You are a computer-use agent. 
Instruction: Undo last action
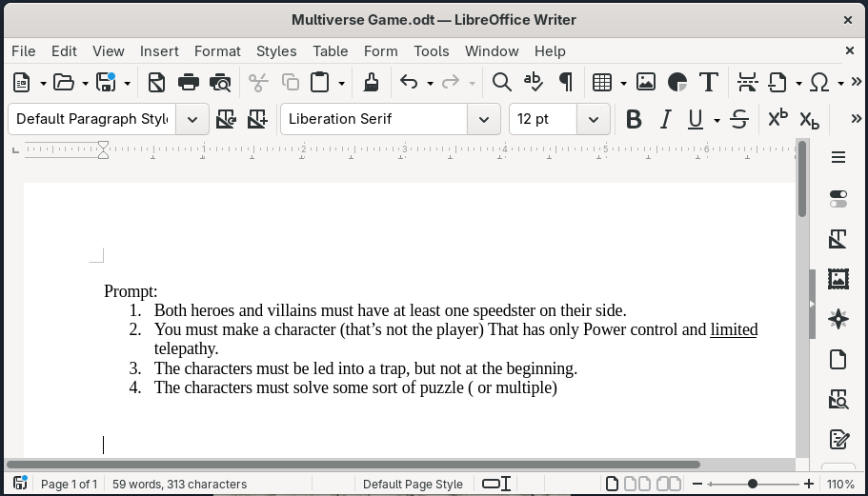[409, 83]
